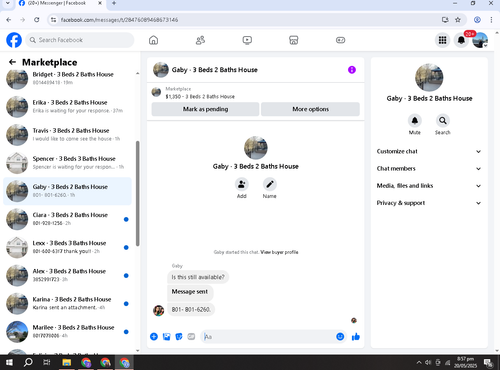Image resolution: width=500 pixels, height=370 pixels.
Task: Click the message input box
Action: click(x=269, y=337)
